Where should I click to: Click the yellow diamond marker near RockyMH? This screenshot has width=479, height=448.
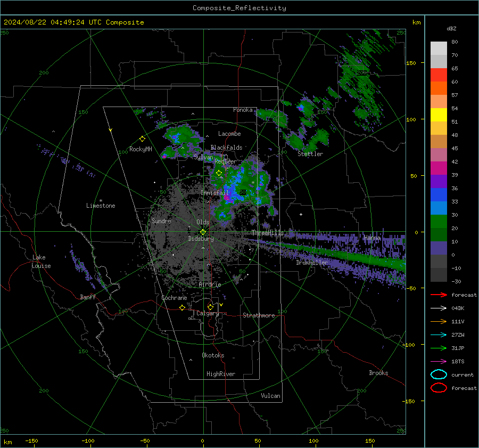(x=142, y=139)
